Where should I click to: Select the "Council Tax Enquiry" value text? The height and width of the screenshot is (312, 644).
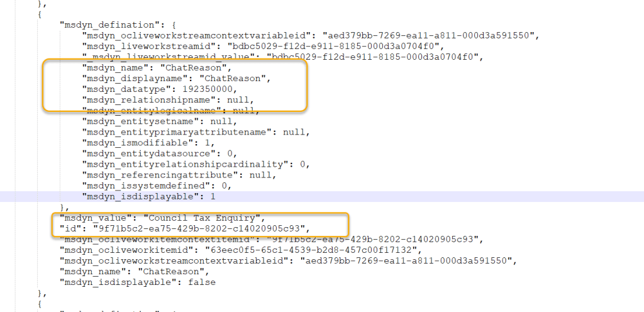coord(204,218)
